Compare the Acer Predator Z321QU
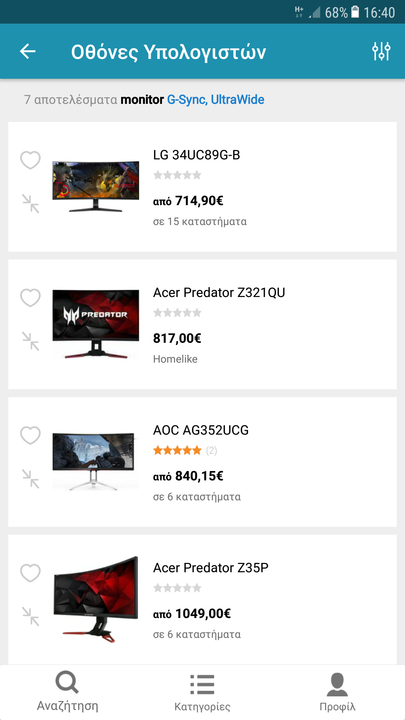 [31, 341]
